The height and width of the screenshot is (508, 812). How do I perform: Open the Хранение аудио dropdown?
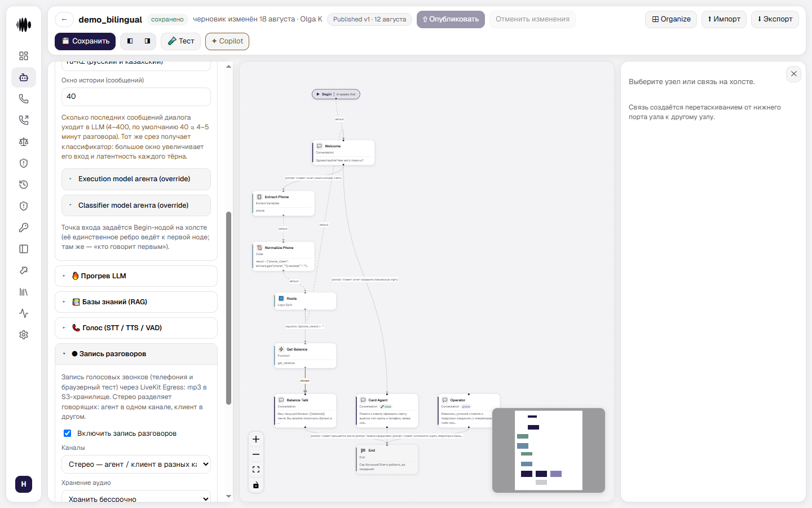pyautogui.click(x=136, y=498)
